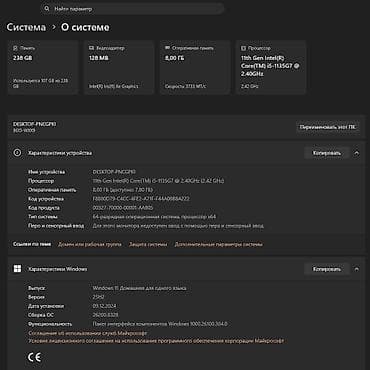This screenshot has height=370, width=370.
Task: Open the Память 238 GB card
Action: click(43, 67)
